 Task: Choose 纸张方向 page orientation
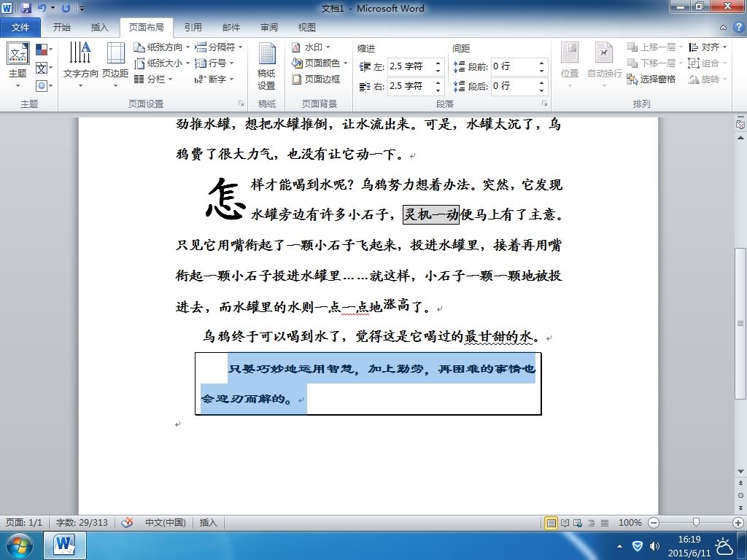(162, 47)
